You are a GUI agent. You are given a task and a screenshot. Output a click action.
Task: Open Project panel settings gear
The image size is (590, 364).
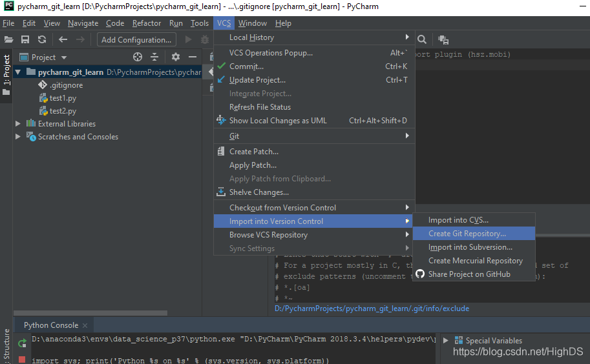point(176,57)
